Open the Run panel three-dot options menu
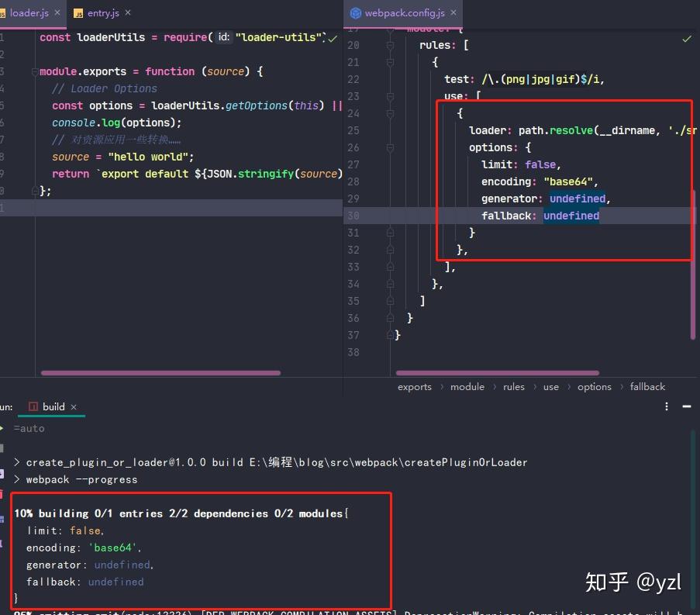 pyautogui.click(x=666, y=406)
